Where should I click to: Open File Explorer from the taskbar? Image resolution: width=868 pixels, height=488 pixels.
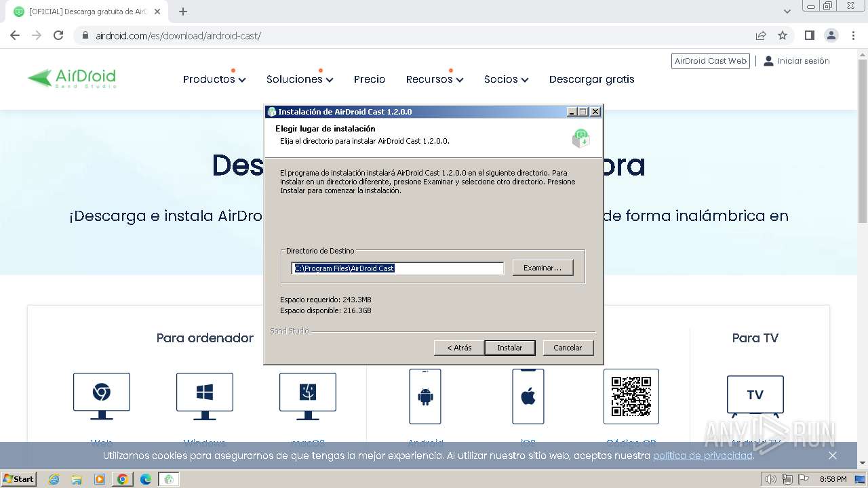pyautogui.click(x=77, y=479)
